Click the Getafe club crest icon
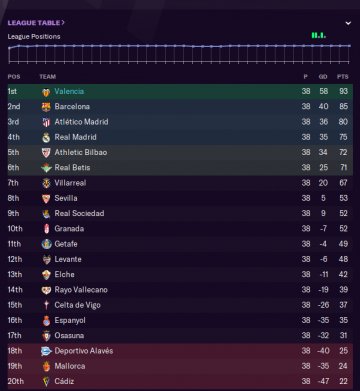This screenshot has height=391, width=360. point(46,244)
